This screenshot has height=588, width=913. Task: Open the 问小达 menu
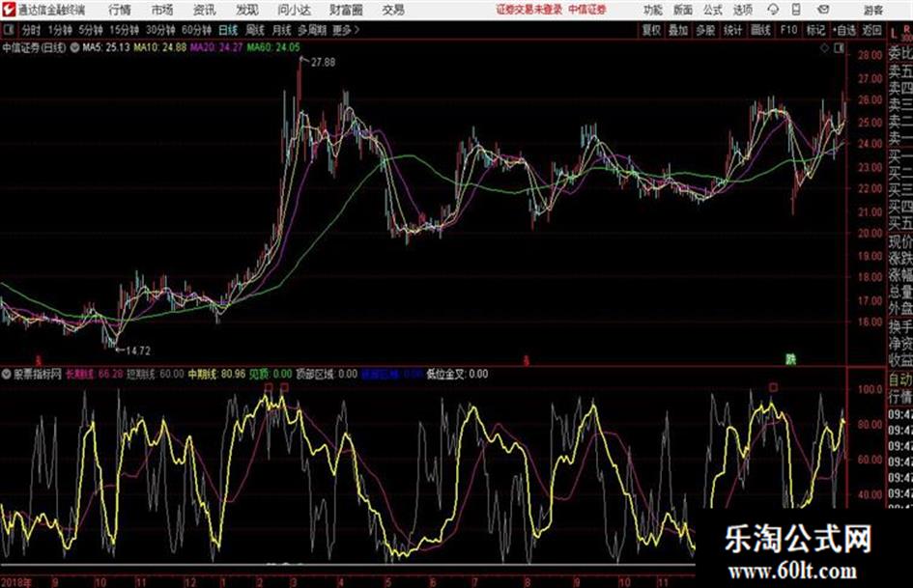coord(294,10)
